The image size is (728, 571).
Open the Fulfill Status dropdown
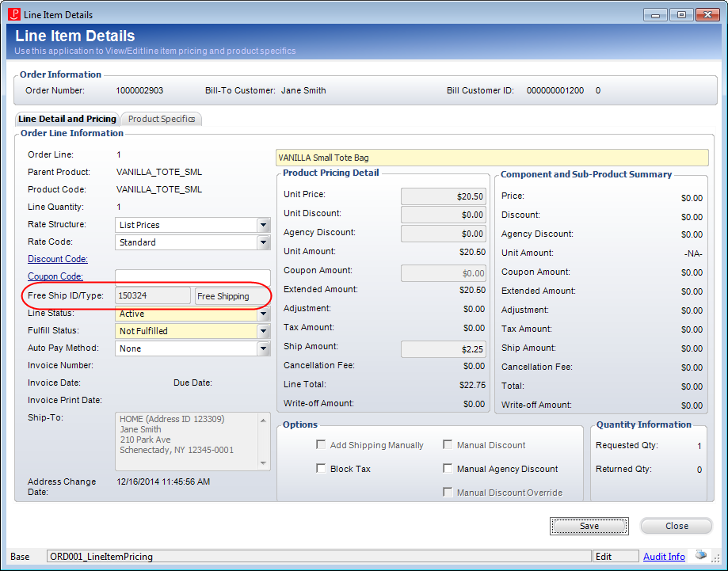[x=263, y=331]
